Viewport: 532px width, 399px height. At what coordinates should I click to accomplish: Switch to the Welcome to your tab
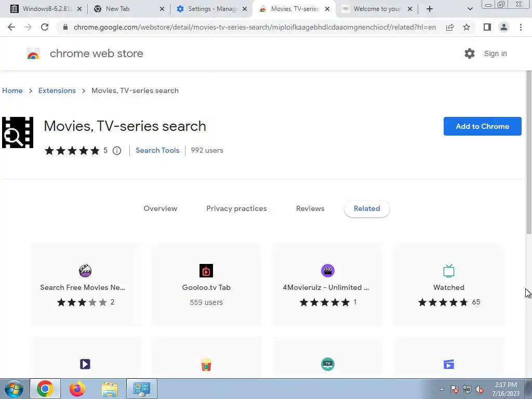coord(377,9)
